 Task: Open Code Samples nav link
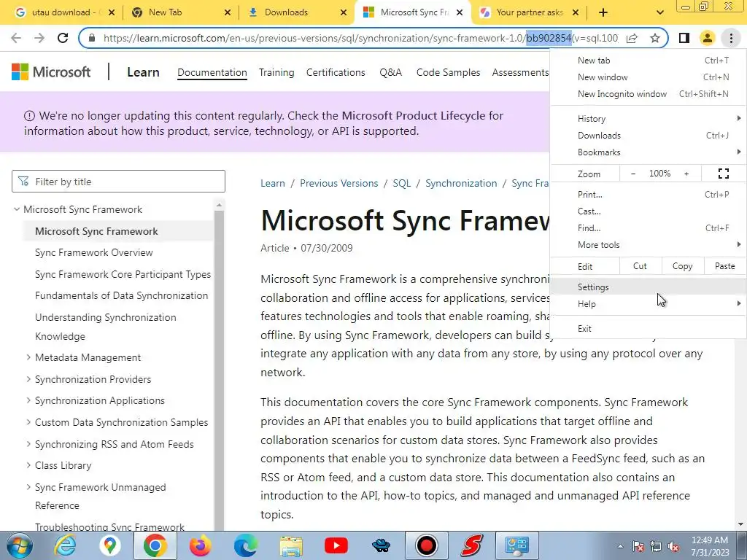coord(448,72)
